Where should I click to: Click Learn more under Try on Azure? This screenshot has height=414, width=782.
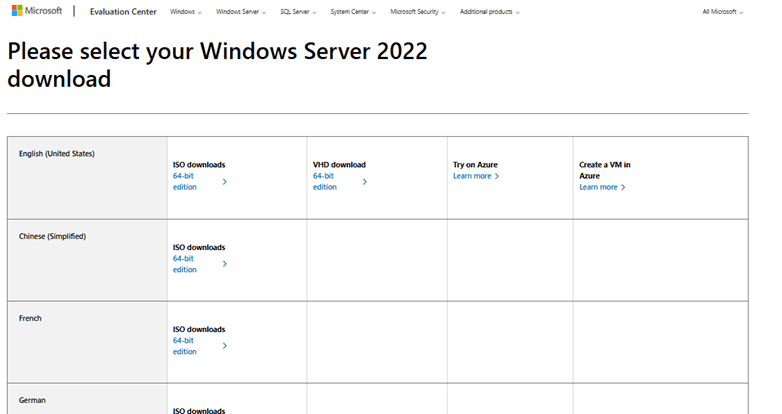[x=472, y=176]
